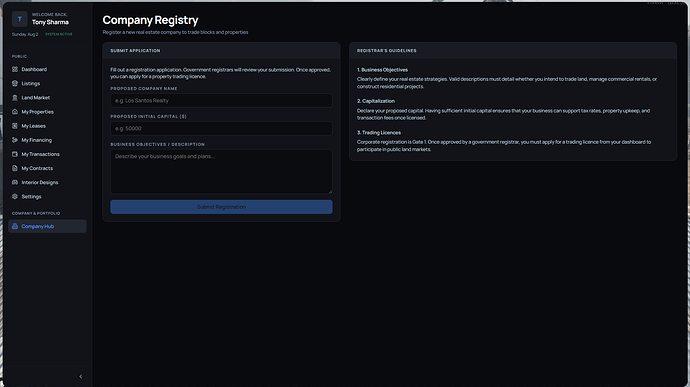
Task: Click the Settings gear icon
Action: click(15, 196)
